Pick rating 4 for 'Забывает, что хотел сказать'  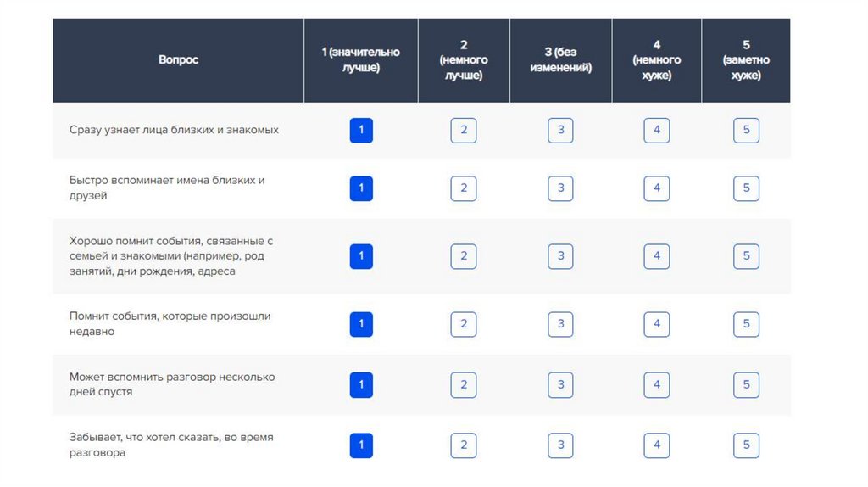click(656, 445)
